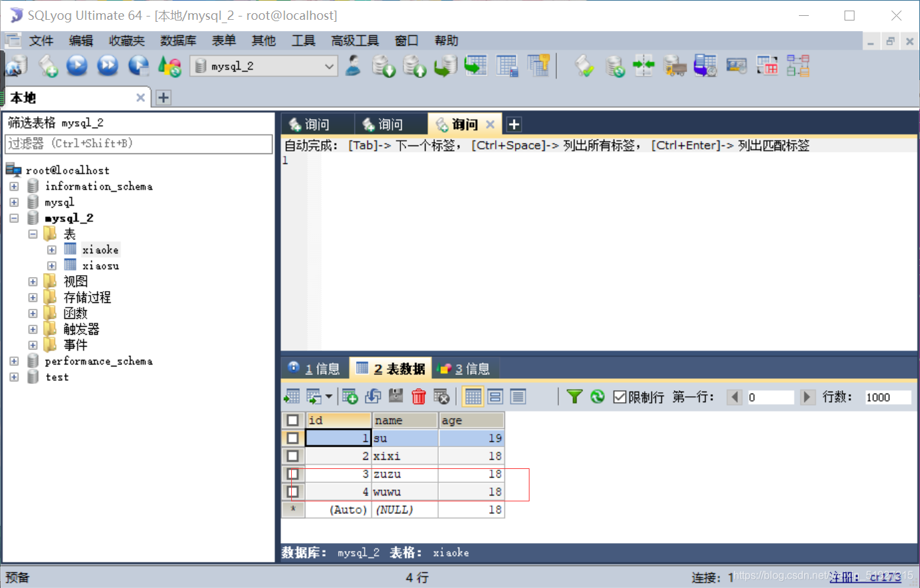Screen dimensions: 920x588
Task: Collapse the mysql_2 database node
Action: click(14, 218)
